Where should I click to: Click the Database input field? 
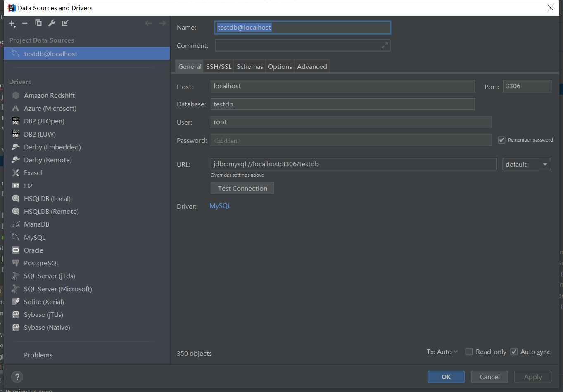click(343, 104)
